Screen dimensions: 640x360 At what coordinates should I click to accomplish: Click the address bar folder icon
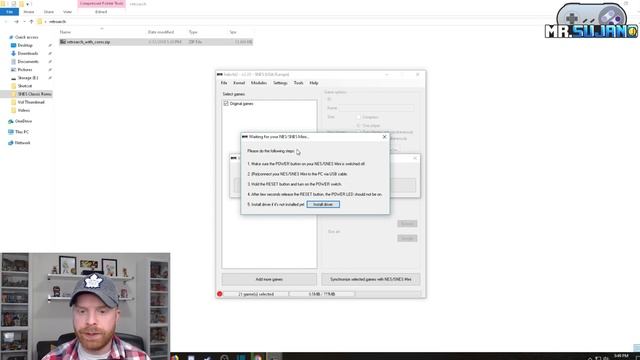(x=40, y=22)
